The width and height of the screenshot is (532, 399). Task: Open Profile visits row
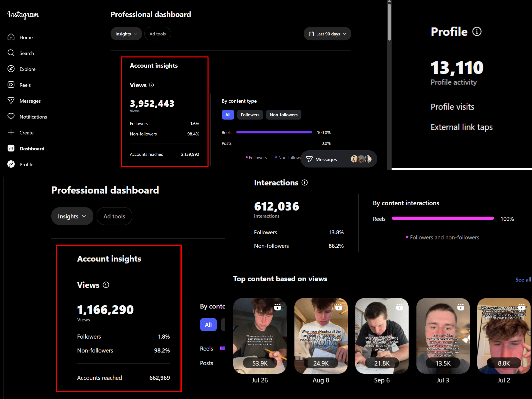pos(452,107)
